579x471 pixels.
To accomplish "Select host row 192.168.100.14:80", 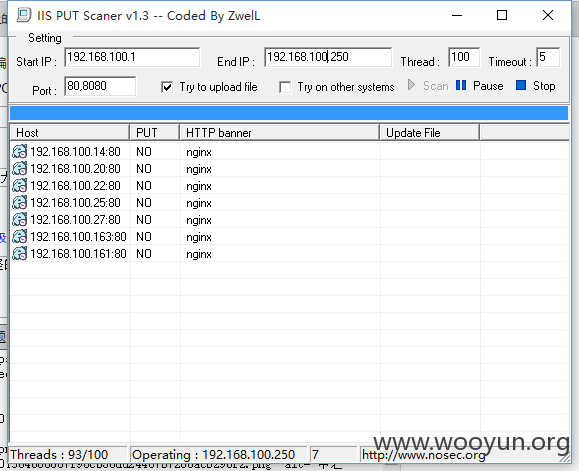I will (290, 151).
